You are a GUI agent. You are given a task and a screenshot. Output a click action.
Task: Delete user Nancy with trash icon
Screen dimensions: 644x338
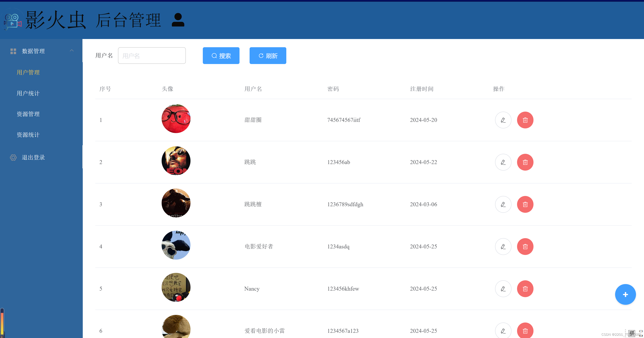pyautogui.click(x=525, y=289)
